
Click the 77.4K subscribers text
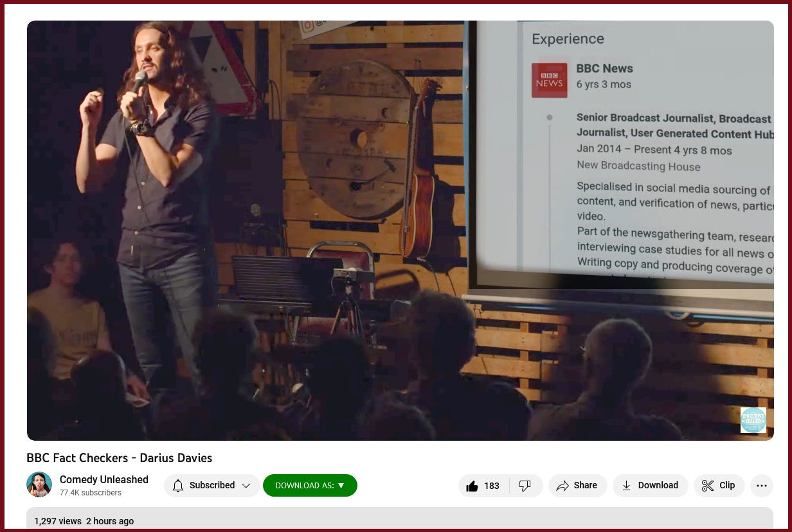coord(91,493)
